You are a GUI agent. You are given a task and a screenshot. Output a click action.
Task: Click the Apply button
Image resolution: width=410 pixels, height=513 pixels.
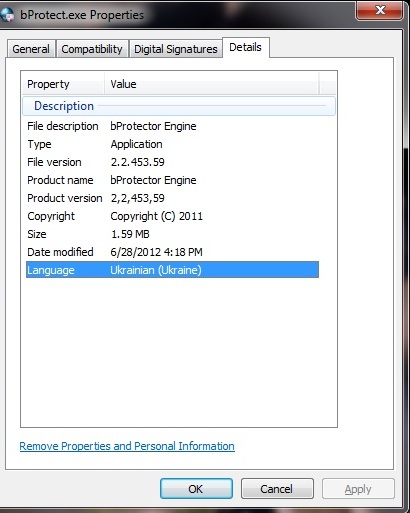click(x=358, y=489)
